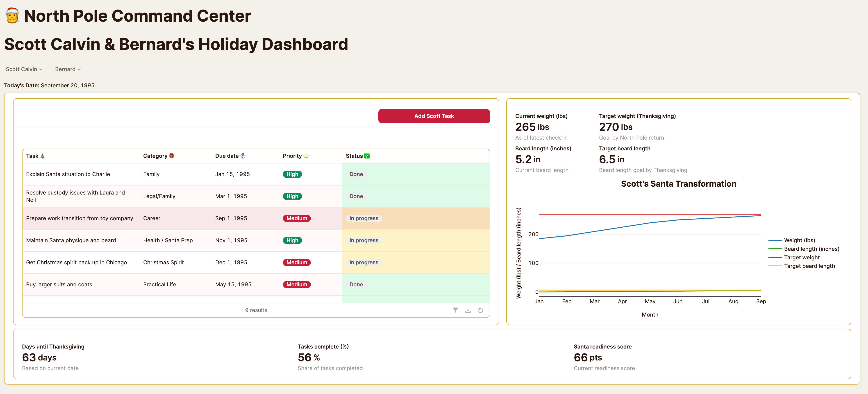Screen dimensions: 868x394
Task: Click the filter icon in table footer
Action: pos(455,310)
